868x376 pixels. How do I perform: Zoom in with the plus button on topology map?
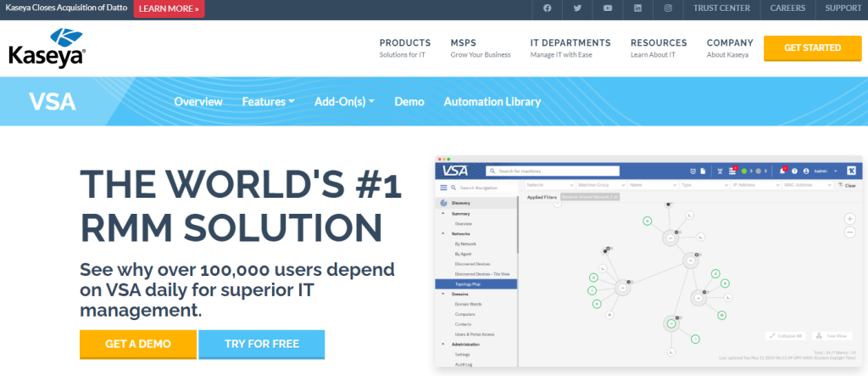pos(850,218)
